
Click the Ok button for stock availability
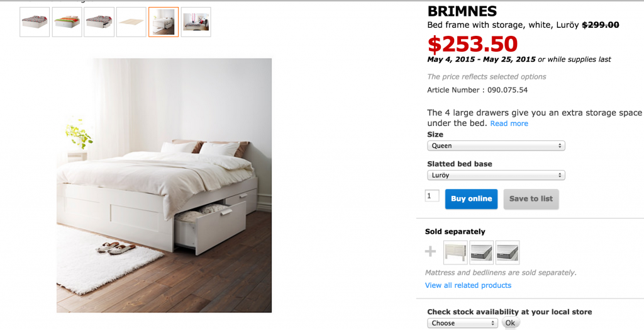coord(511,322)
